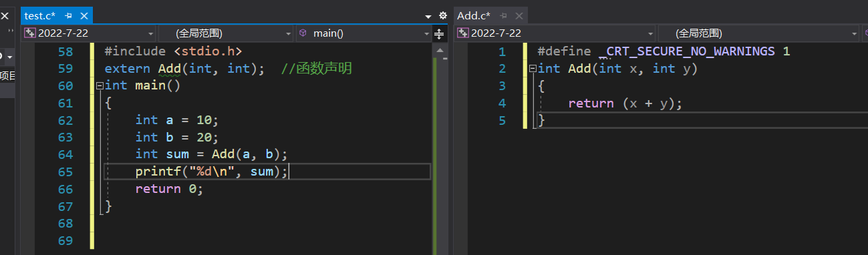868x255 pixels.
Task: Click the closing brace on line 5 in Add.c
Action: click(x=541, y=120)
